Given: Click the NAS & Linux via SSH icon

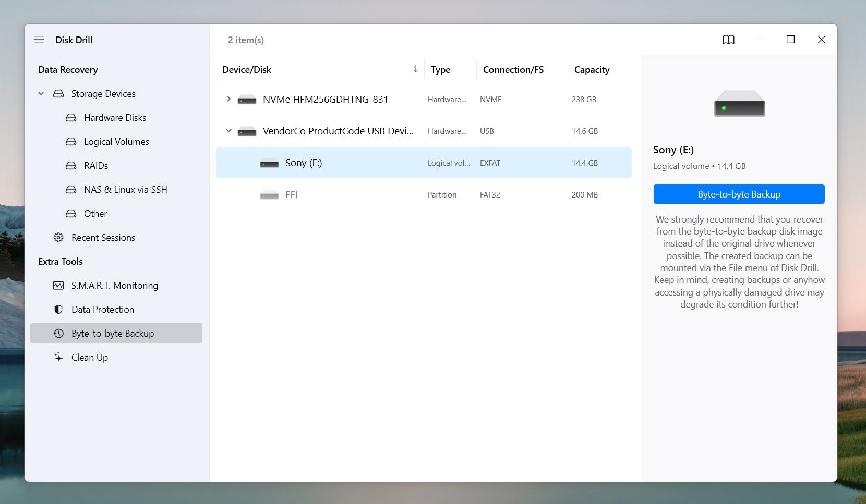Looking at the screenshot, I should coord(71,190).
